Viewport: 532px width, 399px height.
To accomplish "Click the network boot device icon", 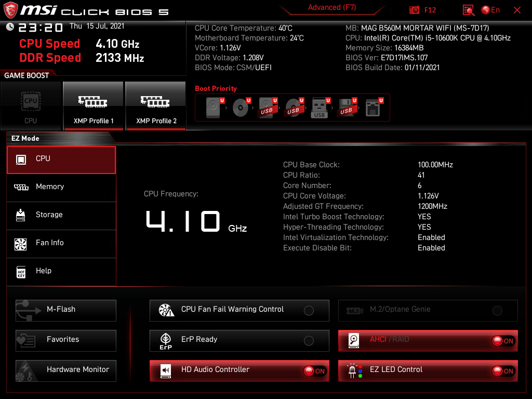I will [373, 108].
